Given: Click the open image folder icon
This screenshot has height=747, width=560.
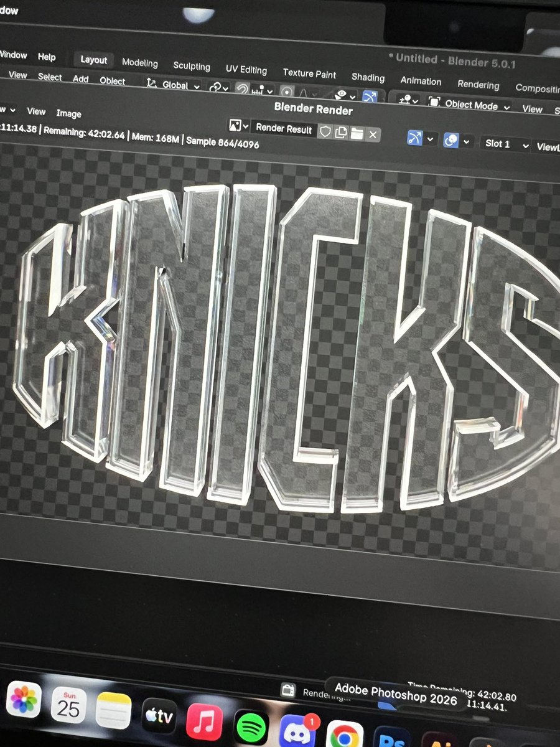Looking at the screenshot, I should (357, 133).
